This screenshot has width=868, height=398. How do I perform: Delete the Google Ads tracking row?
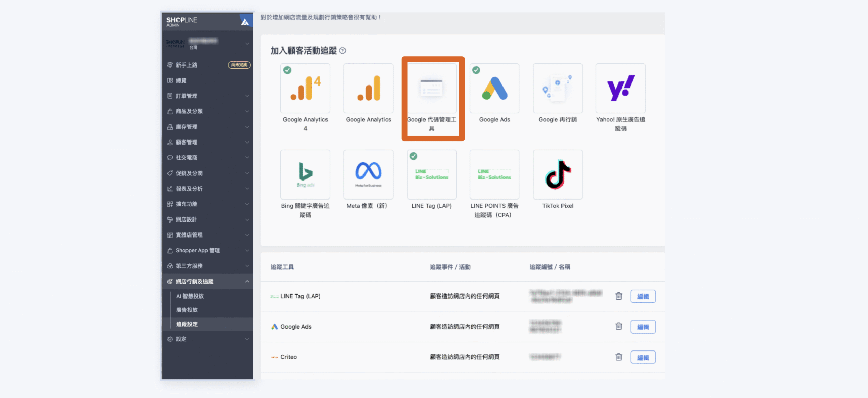tap(619, 326)
